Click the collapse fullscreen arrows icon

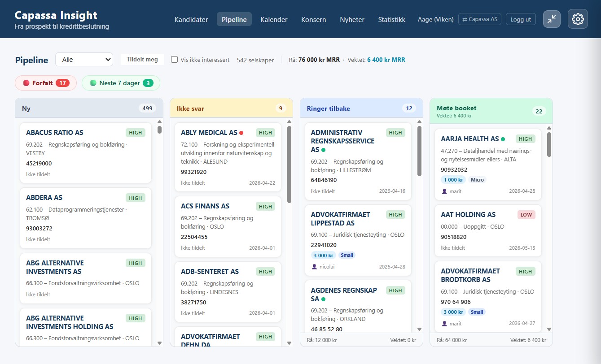coord(552,19)
